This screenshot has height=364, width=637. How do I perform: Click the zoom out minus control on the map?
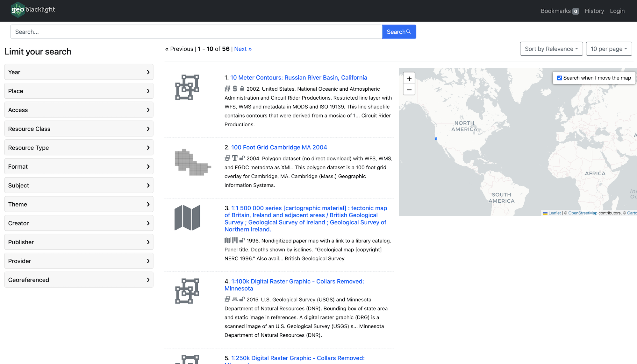[409, 89]
